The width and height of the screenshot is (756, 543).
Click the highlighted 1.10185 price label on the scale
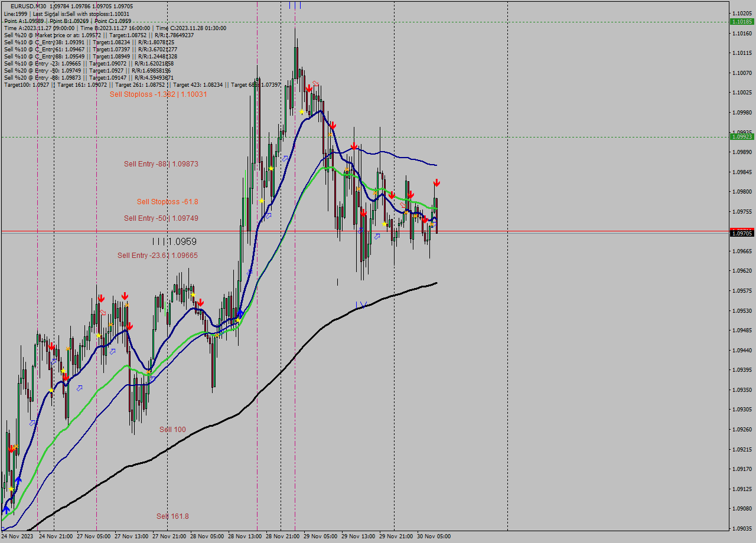(x=741, y=21)
